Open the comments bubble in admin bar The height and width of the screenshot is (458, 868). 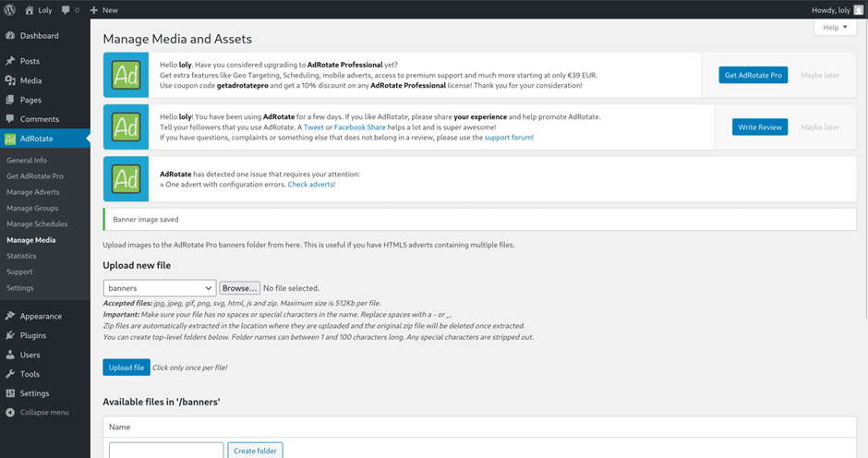[66, 10]
